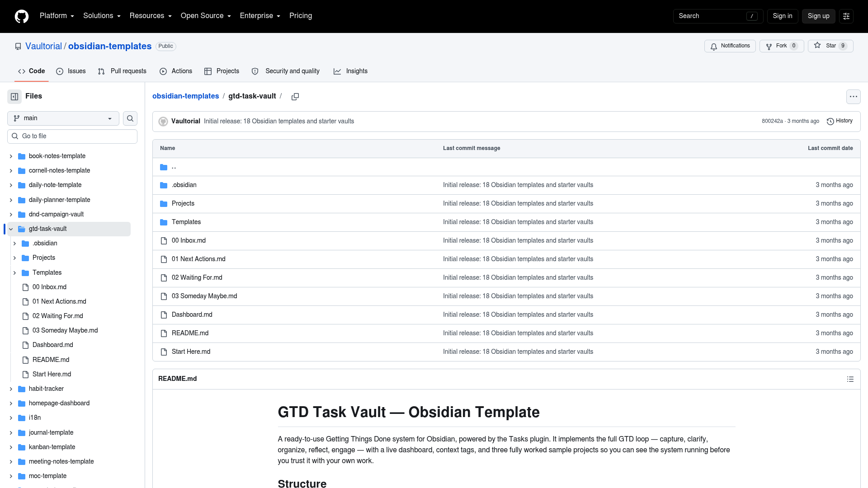Expand habit-tracker folder chevron
868x488 pixels.
click(11, 389)
